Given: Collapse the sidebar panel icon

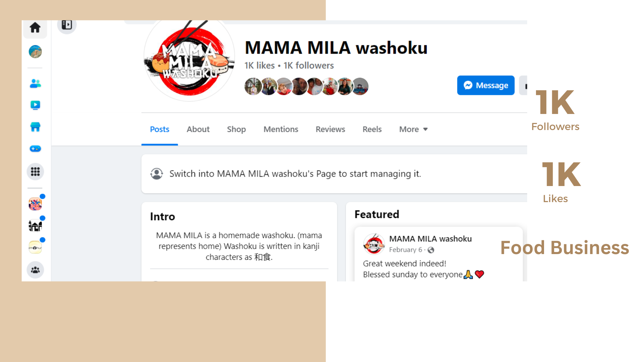Looking at the screenshot, I should click(67, 25).
